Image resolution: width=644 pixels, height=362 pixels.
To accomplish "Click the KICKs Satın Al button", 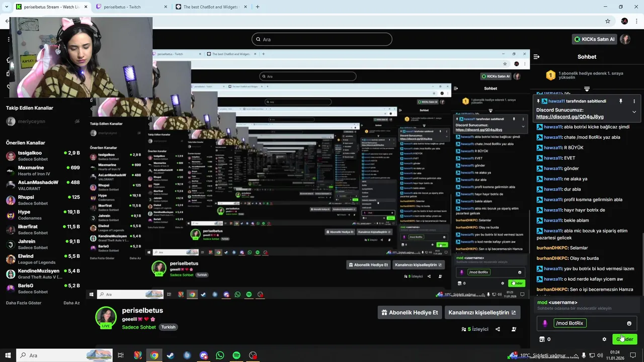I will [595, 39].
